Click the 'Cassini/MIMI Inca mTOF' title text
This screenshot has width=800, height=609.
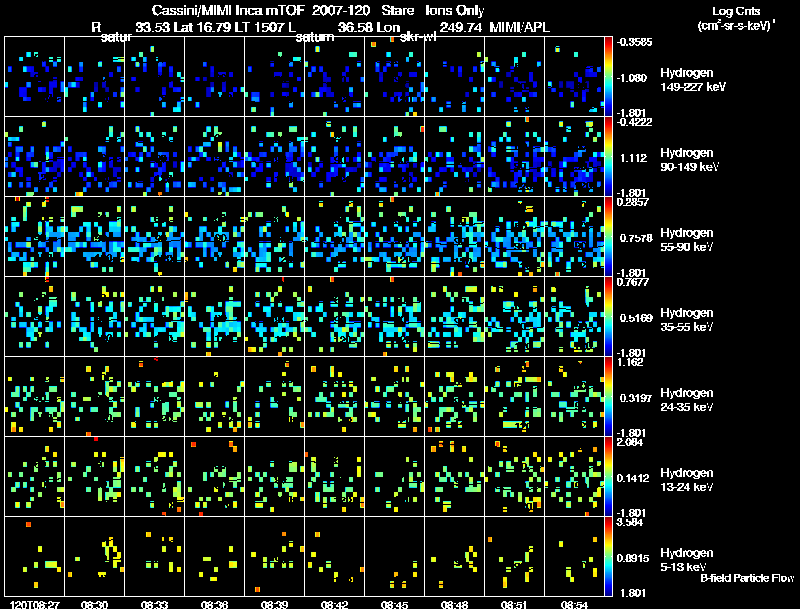(x=228, y=11)
